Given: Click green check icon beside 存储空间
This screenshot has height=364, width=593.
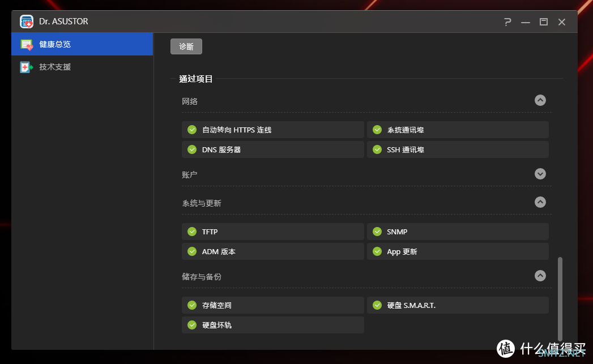Looking at the screenshot, I should point(192,305).
